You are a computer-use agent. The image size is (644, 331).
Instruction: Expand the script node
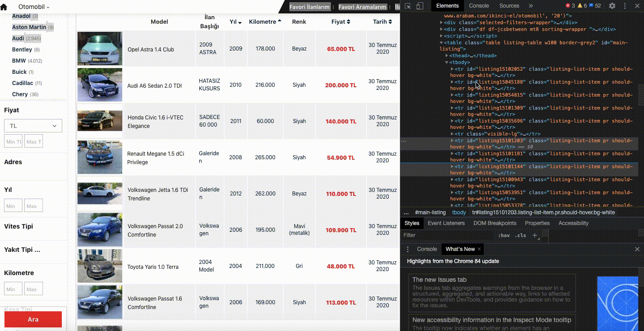point(442,36)
